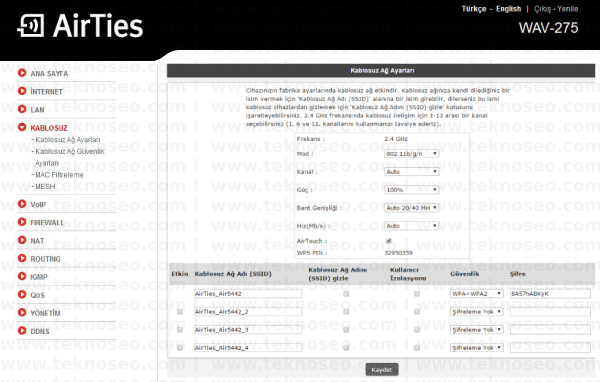
Task: Click the red arrow icon beside ANA SAYFA
Action: click(x=22, y=73)
